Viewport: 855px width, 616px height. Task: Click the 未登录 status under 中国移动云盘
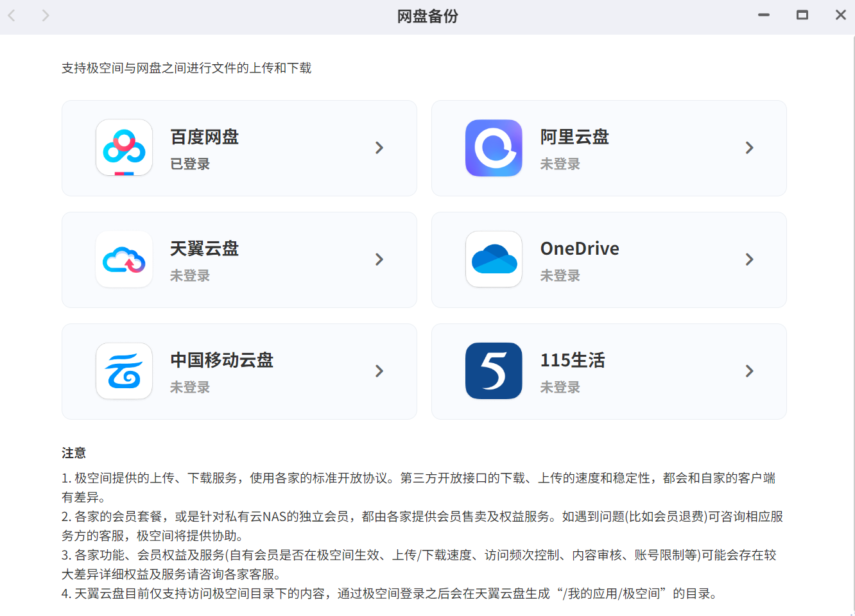tap(190, 388)
